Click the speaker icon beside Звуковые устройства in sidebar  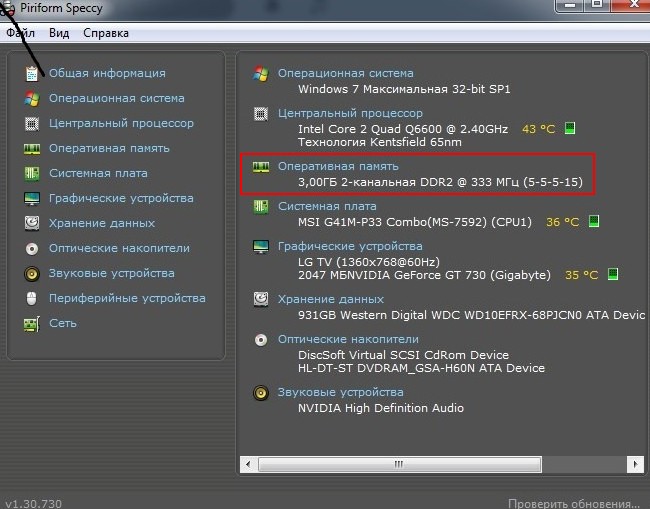tap(32, 274)
